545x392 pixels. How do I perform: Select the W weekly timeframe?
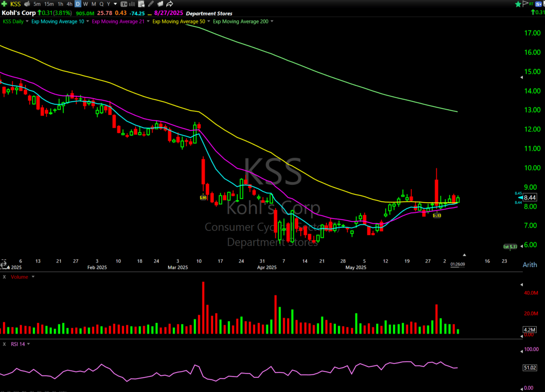coord(86,4)
